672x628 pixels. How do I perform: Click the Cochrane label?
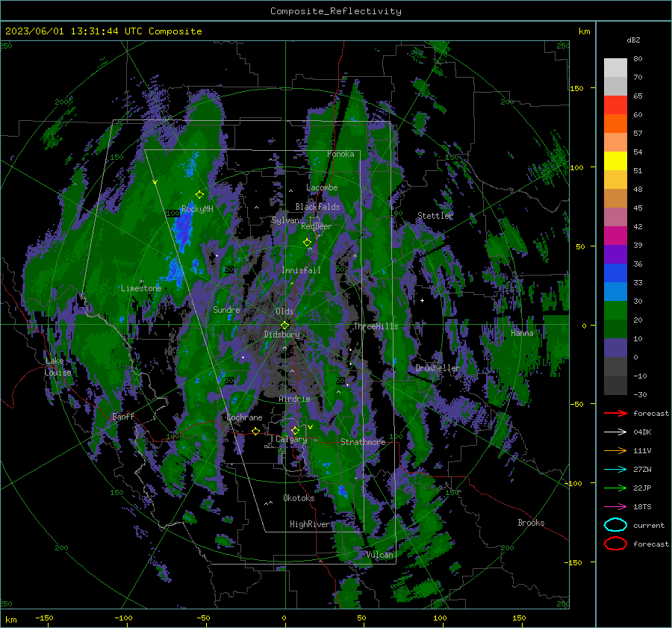click(x=244, y=417)
